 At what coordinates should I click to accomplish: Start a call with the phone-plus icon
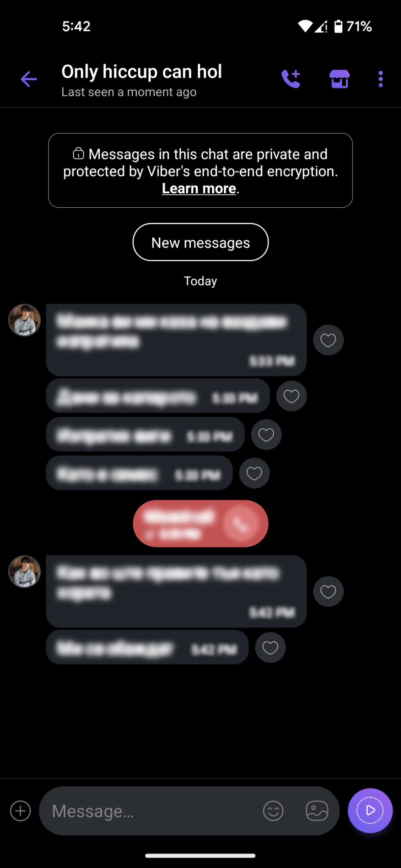[x=291, y=79]
